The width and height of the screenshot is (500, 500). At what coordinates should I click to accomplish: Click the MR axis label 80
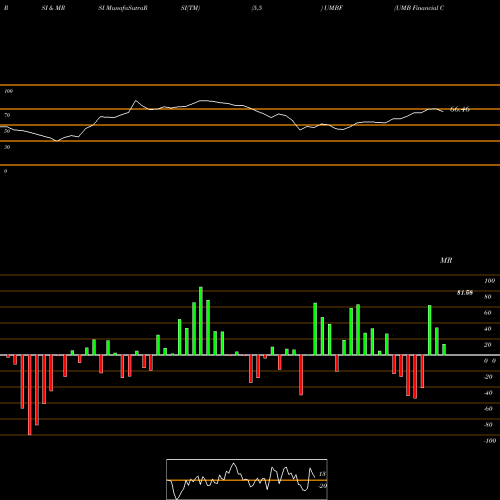coord(488,297)
